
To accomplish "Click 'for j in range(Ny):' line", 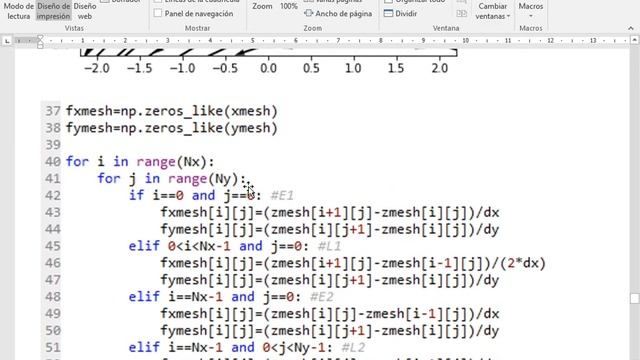I will point(171,179).
